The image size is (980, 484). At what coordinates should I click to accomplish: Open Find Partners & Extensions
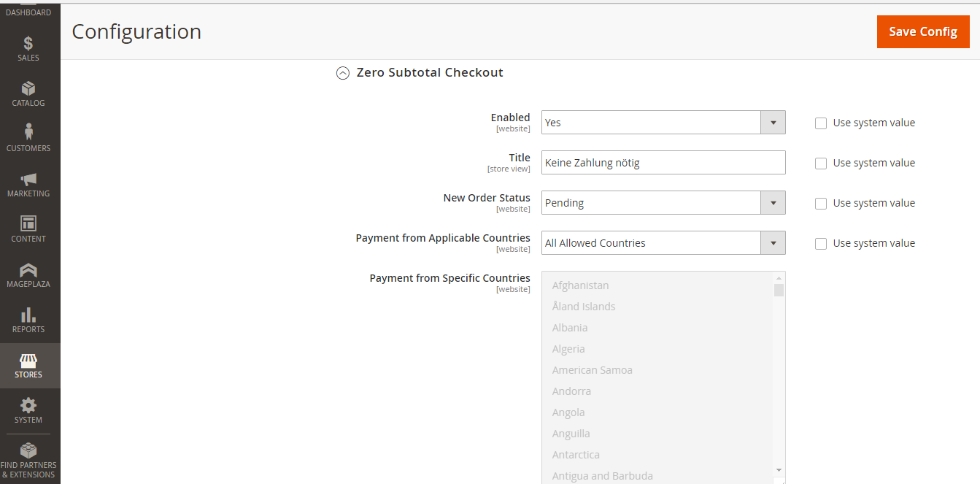[x=28, y=459]
